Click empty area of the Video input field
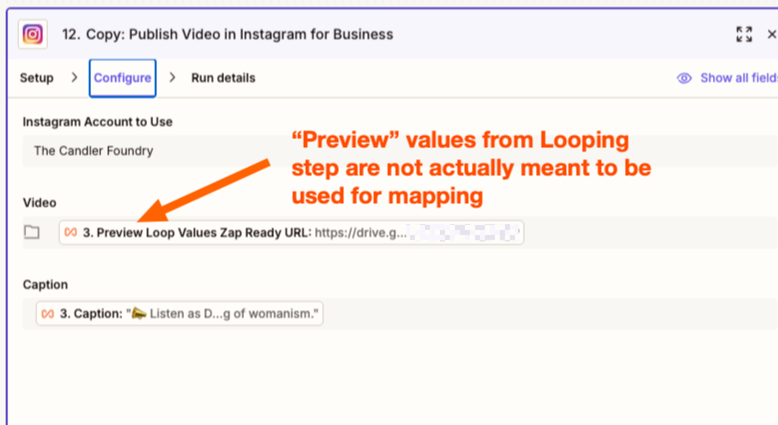This screenshot has height=425, width=778. (x=650, y=232)
